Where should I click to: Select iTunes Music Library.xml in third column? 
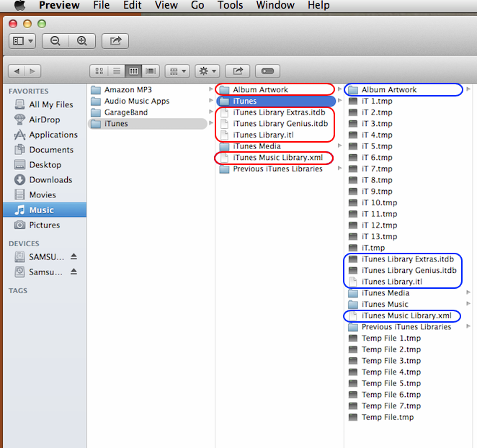(x=404, y=315)
